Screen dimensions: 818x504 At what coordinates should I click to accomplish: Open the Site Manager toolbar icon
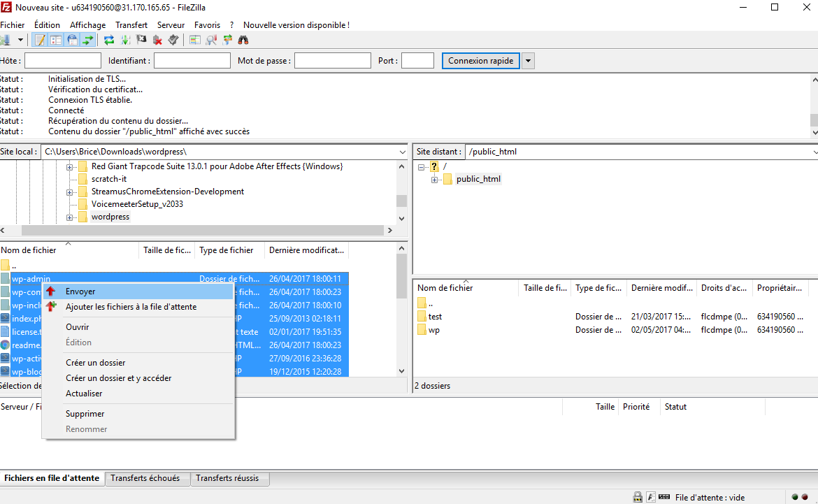5,40
